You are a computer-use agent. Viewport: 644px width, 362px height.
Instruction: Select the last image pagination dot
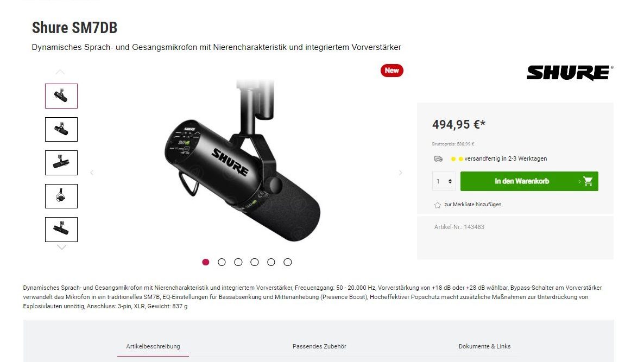tap(287, 262)
